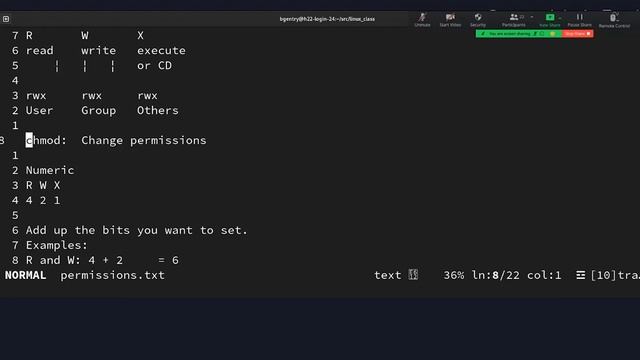Open the Security shield in Zoom toolbar
640x360 pixels.
point(478,17)
